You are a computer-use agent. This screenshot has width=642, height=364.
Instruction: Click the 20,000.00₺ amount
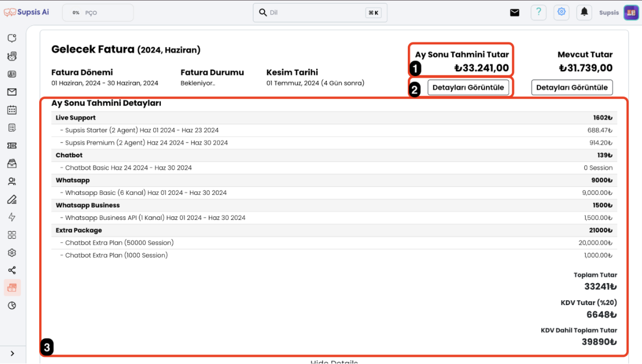click(595, 242)
